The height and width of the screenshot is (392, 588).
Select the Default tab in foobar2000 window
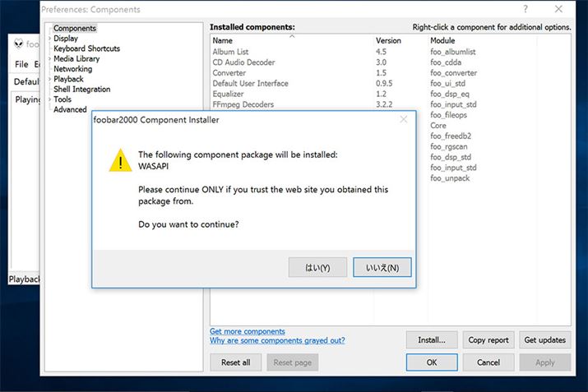26,81
